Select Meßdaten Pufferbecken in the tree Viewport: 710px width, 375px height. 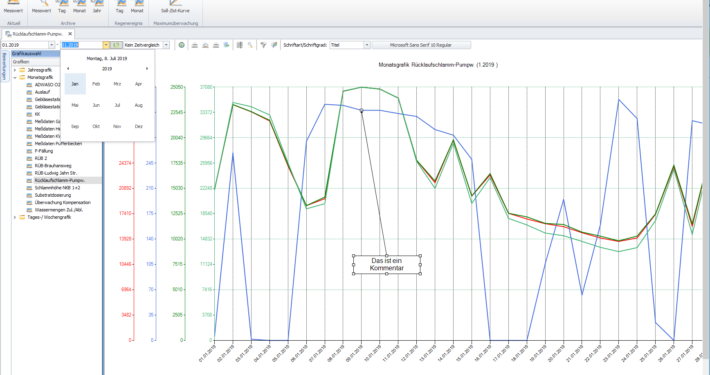coord(58,144)
